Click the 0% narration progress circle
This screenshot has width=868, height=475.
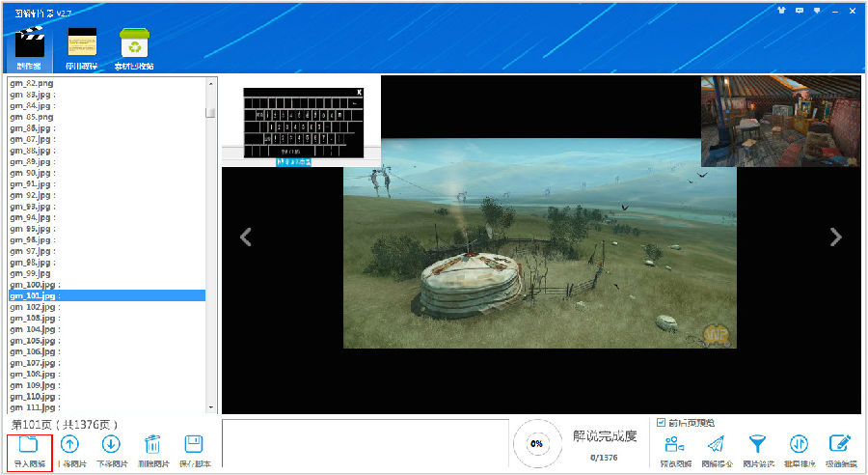tap(536, 443)
